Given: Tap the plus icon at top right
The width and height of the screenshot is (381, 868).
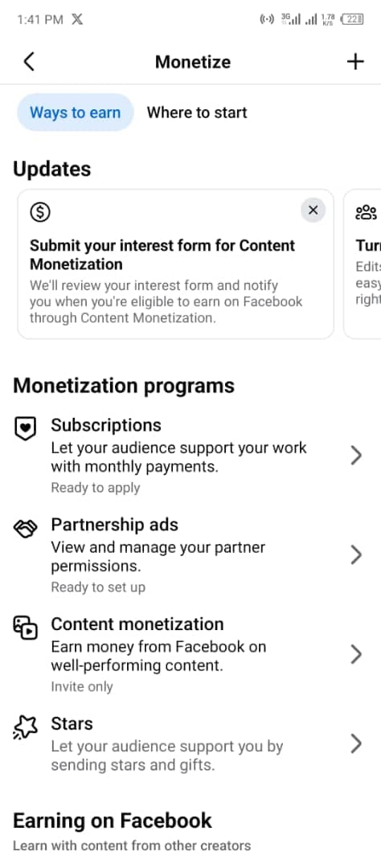Looking at the screenshot, I should [355, 61].
